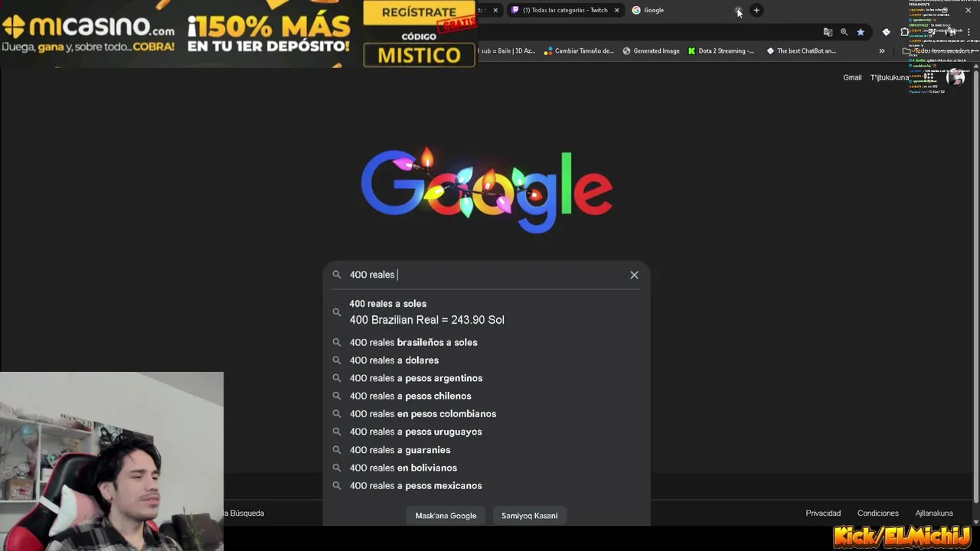
Task: Open the Condiciones footer link
Action: (x=877, y=513)
